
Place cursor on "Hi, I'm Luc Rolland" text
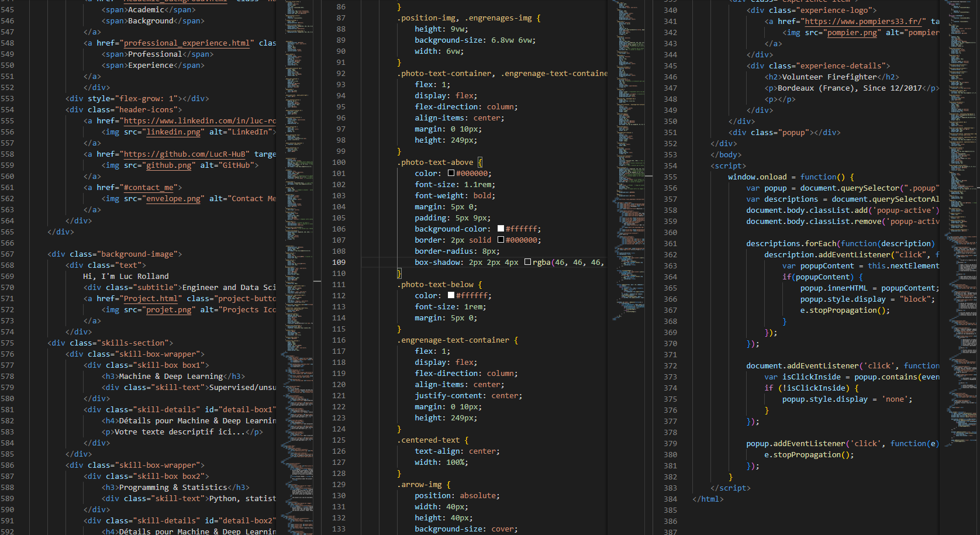[126, 277]
